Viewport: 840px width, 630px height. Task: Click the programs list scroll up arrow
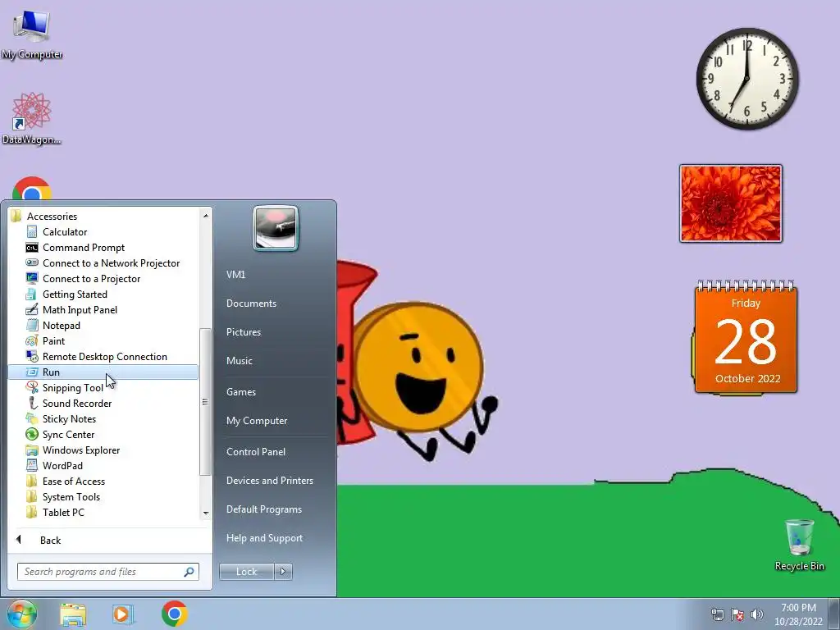pos(205,216)
